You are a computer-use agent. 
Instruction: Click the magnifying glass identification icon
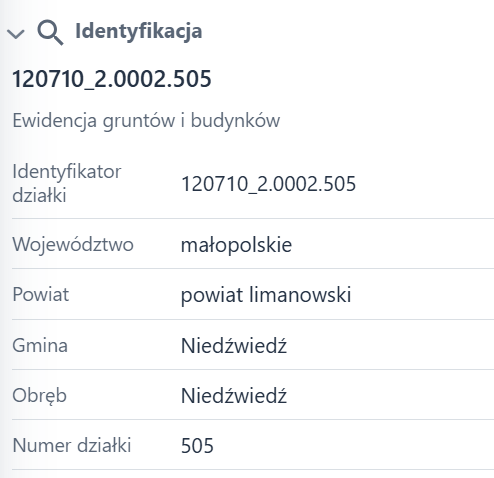[50, 32]
